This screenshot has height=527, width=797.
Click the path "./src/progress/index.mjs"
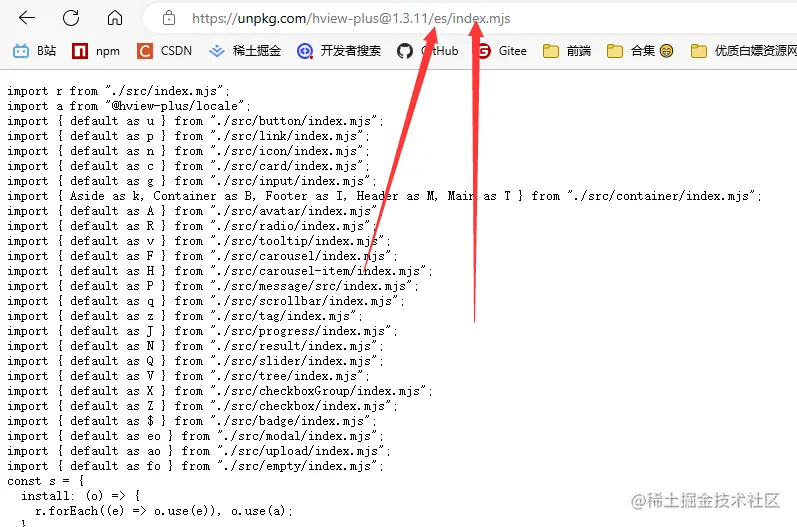pyautogui.click(x=301, y=331)
